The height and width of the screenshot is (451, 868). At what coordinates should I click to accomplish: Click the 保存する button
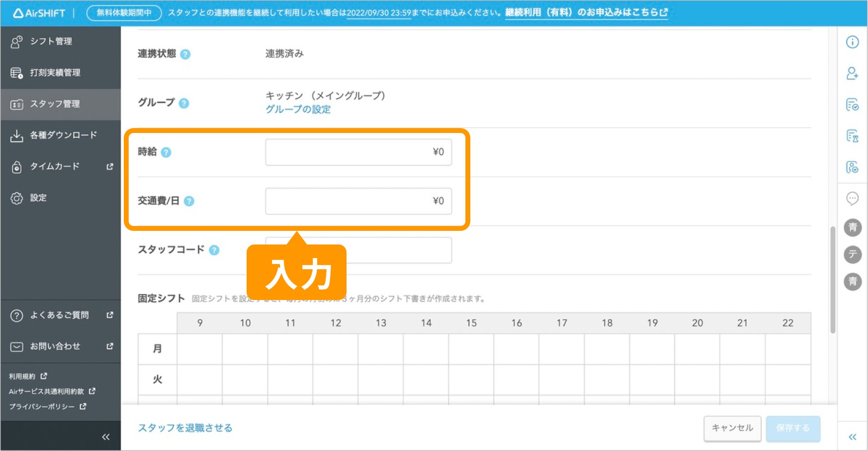793,428
